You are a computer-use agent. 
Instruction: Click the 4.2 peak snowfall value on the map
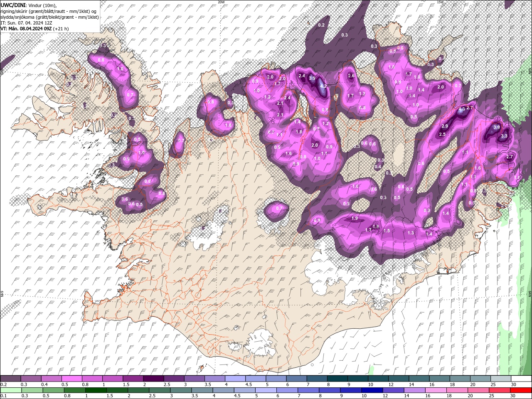[323, 86]
